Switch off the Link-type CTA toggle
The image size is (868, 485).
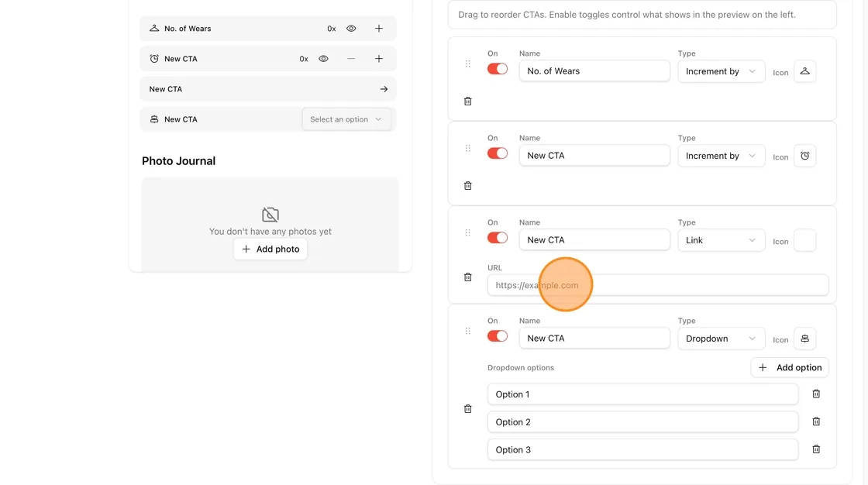coord(497,238)
